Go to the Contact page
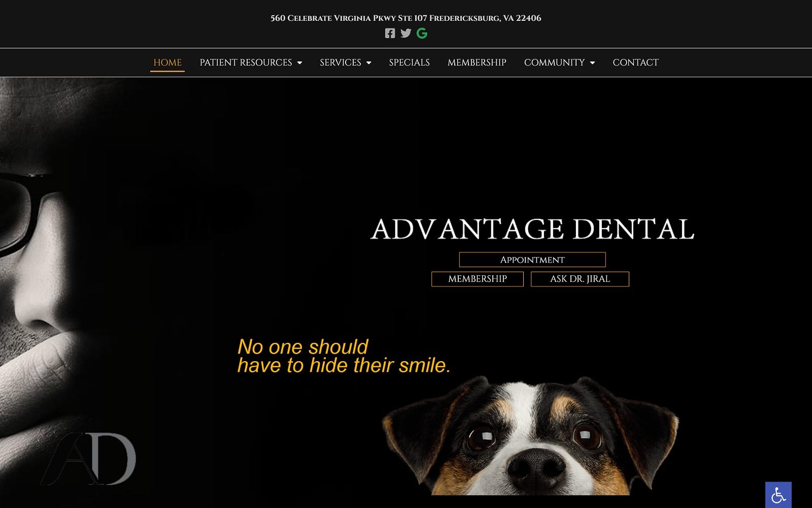This screenshot has height=508, width=812. 635,62
